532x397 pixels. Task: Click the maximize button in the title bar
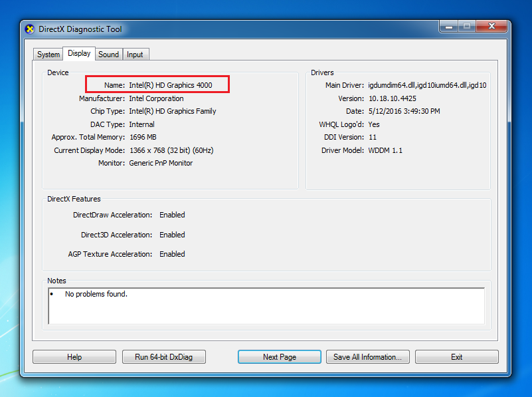click(466, 27)
